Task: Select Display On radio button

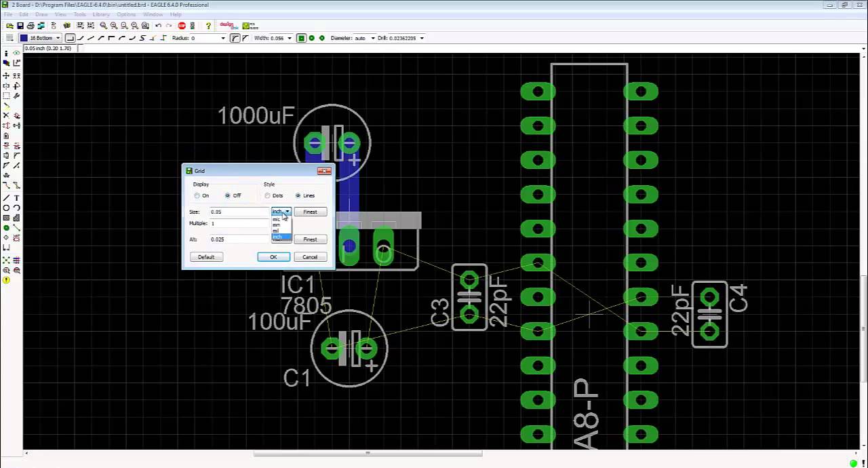Action: pos(197,196)
